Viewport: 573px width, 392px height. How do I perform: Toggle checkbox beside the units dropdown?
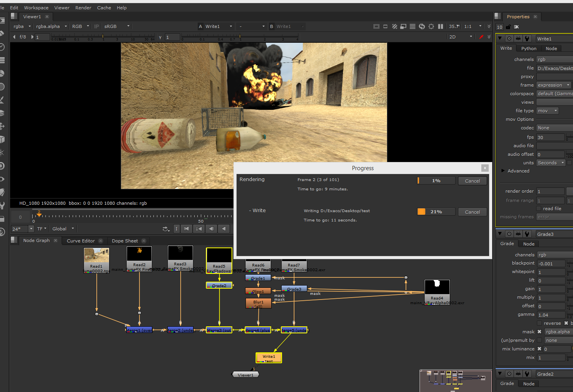click(x=569, y=163)
